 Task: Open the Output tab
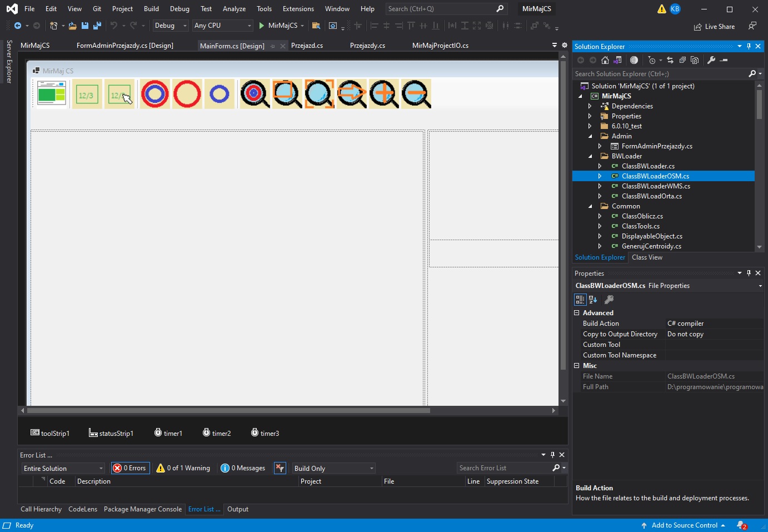238,509
